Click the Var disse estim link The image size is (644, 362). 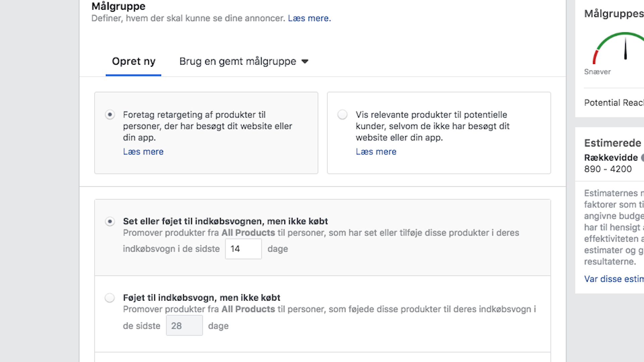[614, 279]
